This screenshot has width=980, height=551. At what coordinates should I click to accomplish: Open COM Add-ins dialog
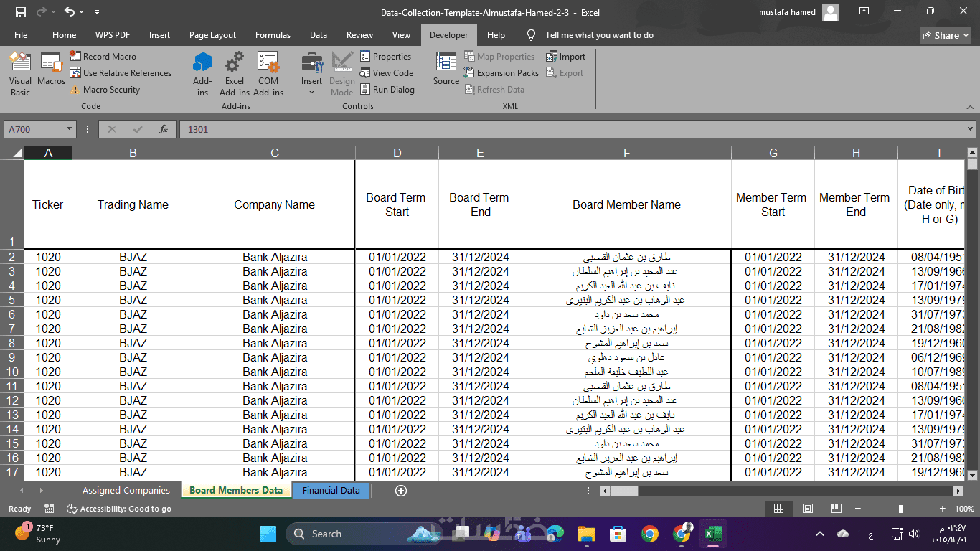coord(268,75)
